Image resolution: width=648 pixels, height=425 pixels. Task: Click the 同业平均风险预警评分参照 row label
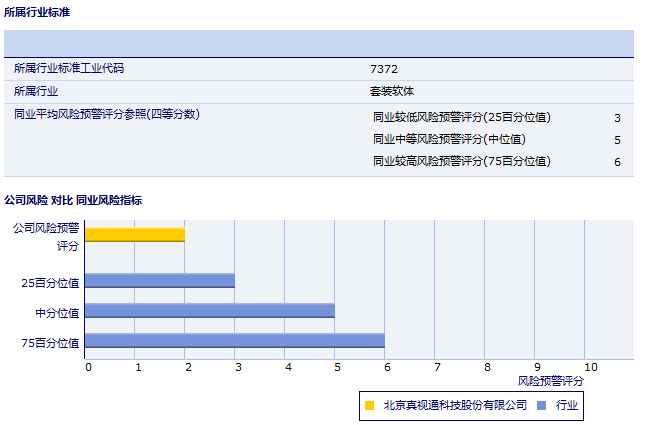(x=107, y=114)
